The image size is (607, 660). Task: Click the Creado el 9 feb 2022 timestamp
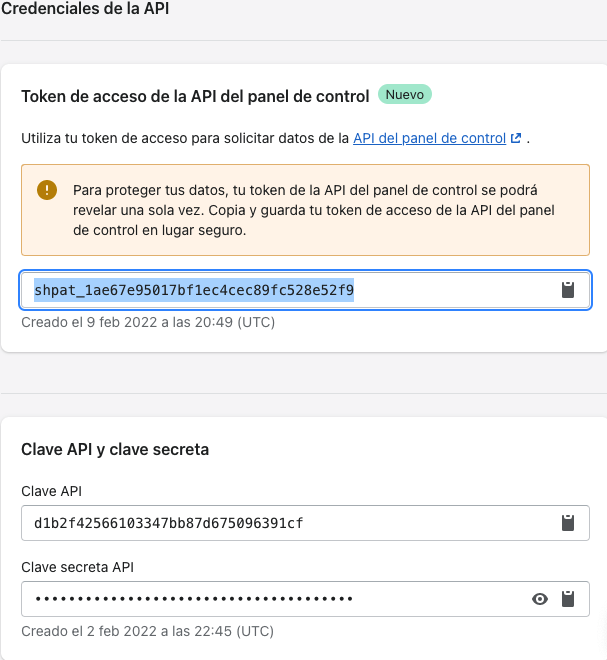[x=148, y=322]
